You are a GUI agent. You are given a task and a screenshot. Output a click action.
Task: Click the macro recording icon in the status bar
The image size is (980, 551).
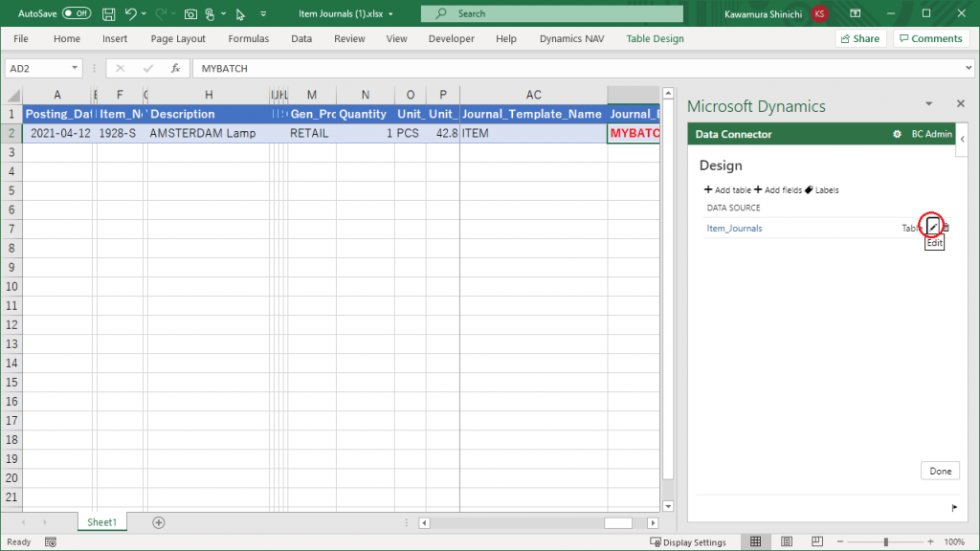[x=51, y=542]
